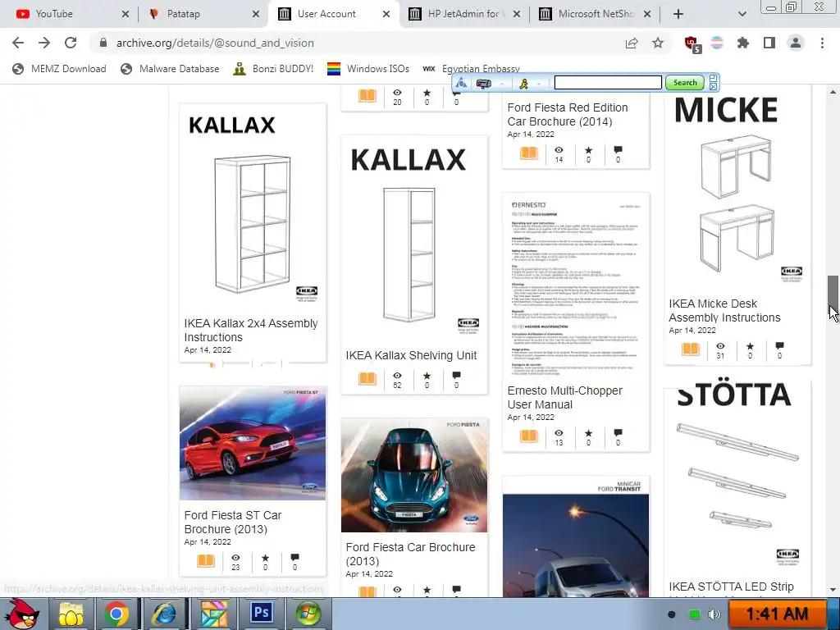Click views eye on Kallax Shelving Unit card
This screenshot has height=630, width=840.
[x=397, y=376]
